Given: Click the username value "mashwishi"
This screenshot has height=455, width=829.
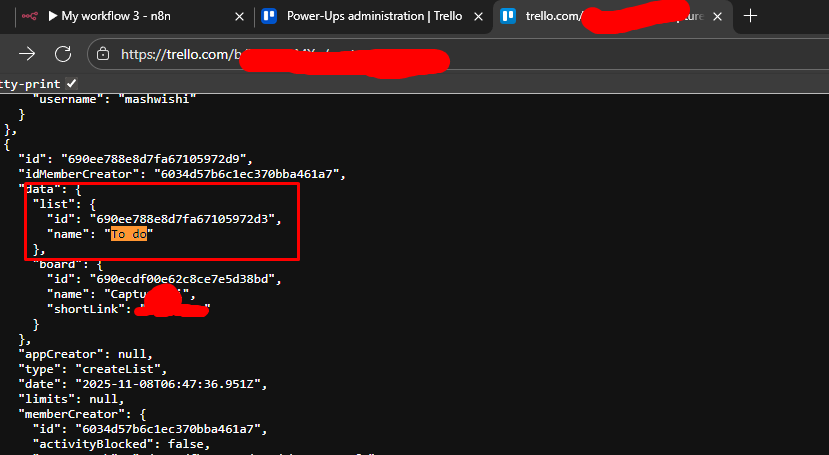Looking at the screenshot, I should point(157,99).
